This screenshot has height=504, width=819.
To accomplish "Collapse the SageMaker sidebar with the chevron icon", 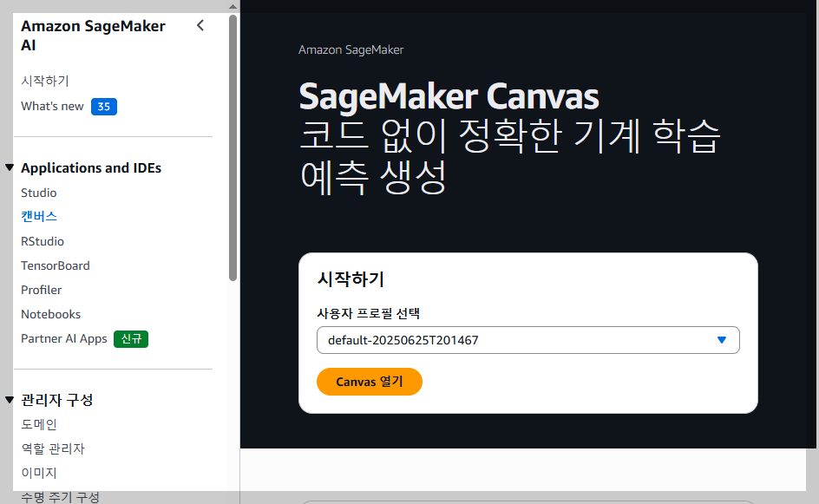I will [200, 26].
